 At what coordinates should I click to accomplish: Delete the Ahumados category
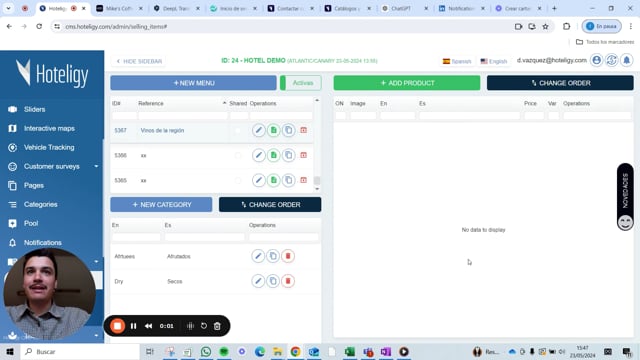[x=288, y=256]
